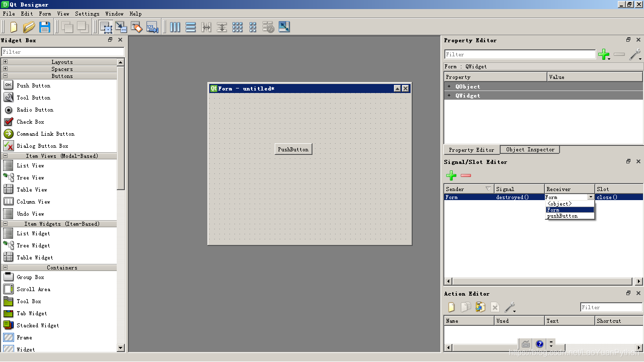Pick Check Box in the Widget Box
This screenshot has height=362, width=644.
pyautogui.click(x=30, y=122)
